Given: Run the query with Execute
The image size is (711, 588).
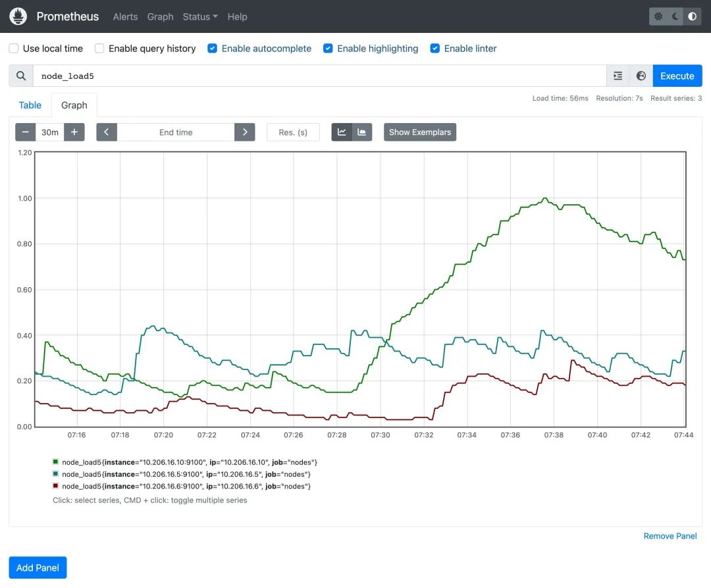Looking at the screenshot, I should pos(677,76).
